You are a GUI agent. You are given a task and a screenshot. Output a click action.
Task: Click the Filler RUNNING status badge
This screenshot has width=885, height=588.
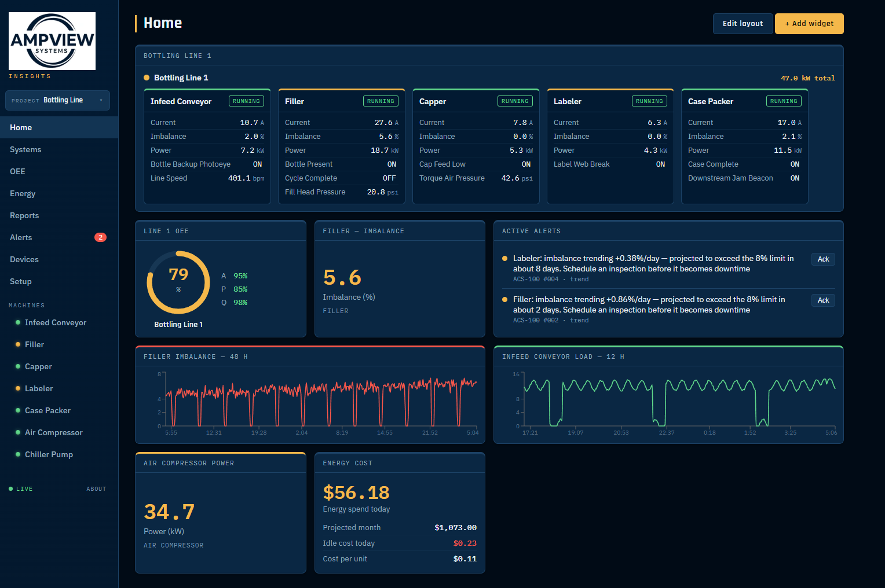point(381,101)
